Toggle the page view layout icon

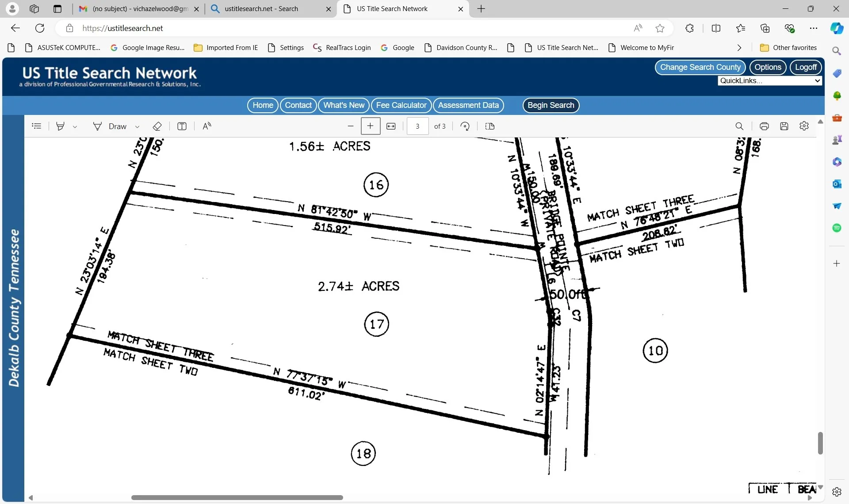pos(490,126)
